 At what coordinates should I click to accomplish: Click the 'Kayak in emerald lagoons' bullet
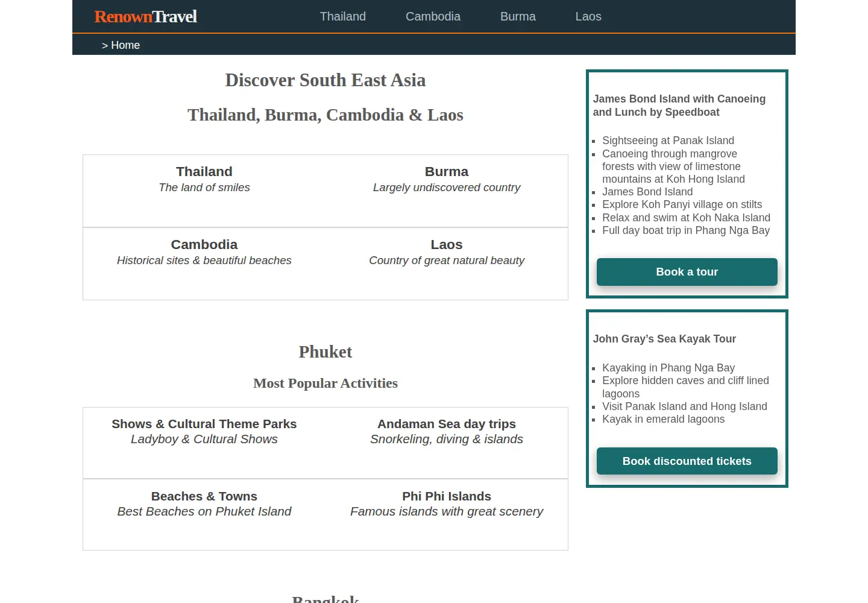click(x=663, y=419)
